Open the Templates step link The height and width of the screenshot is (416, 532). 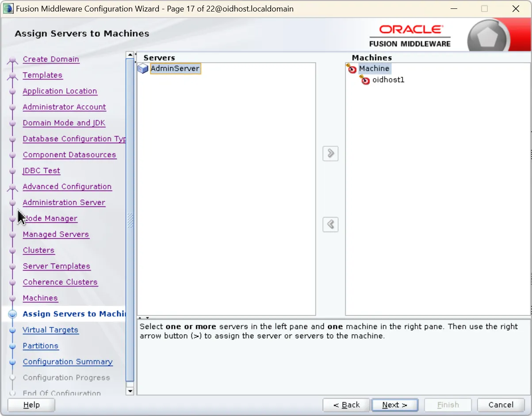point(42,75)
